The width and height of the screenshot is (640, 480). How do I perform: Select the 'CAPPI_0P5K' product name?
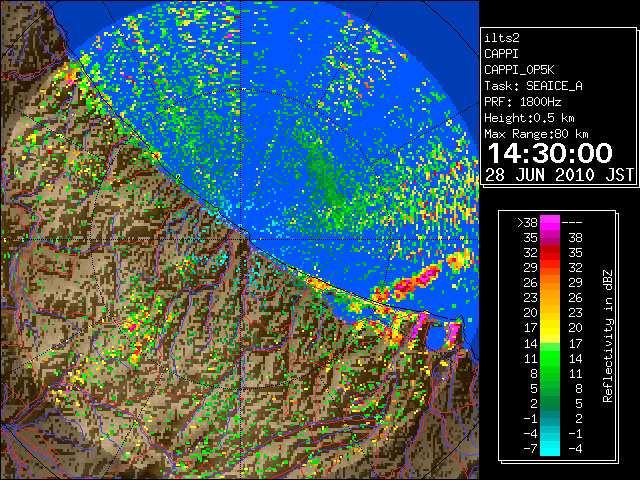click(x=519, y=70)
